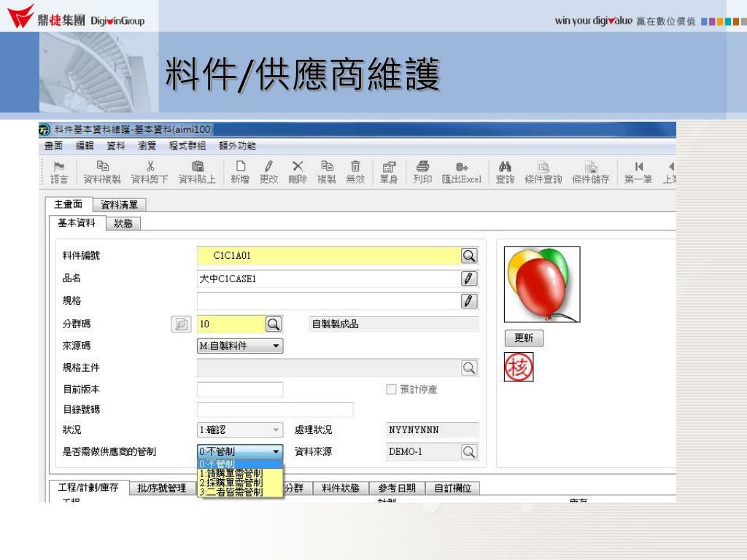Switch to the 工程/計劃/庫存 tab
Image resolution: width=747 pixels, height=560 pixels.
[88, 488]
